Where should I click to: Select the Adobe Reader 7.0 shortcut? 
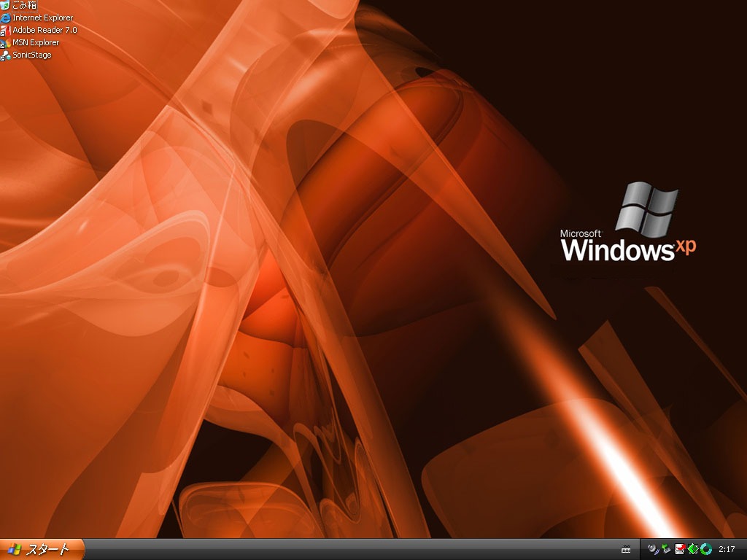[x=39, y=30]
